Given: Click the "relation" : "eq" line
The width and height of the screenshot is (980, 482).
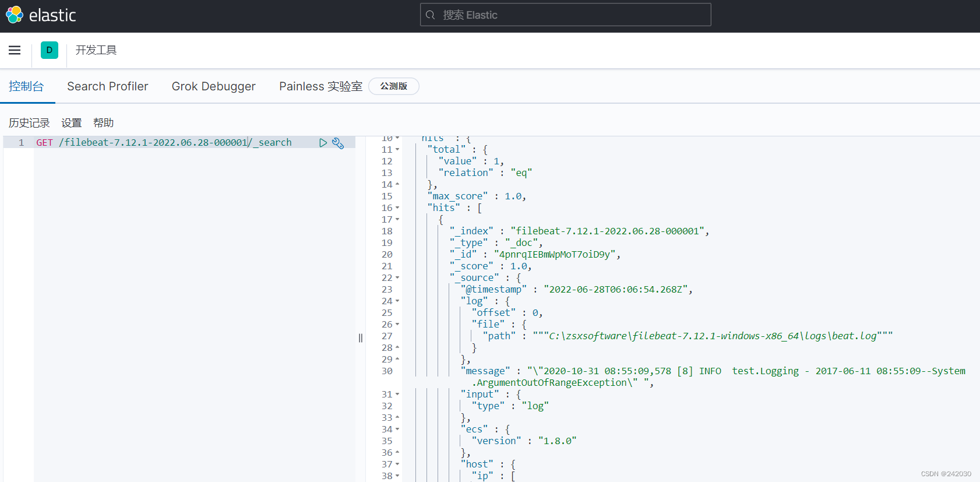Looking at the screenshot, I should tap(485, 173).
